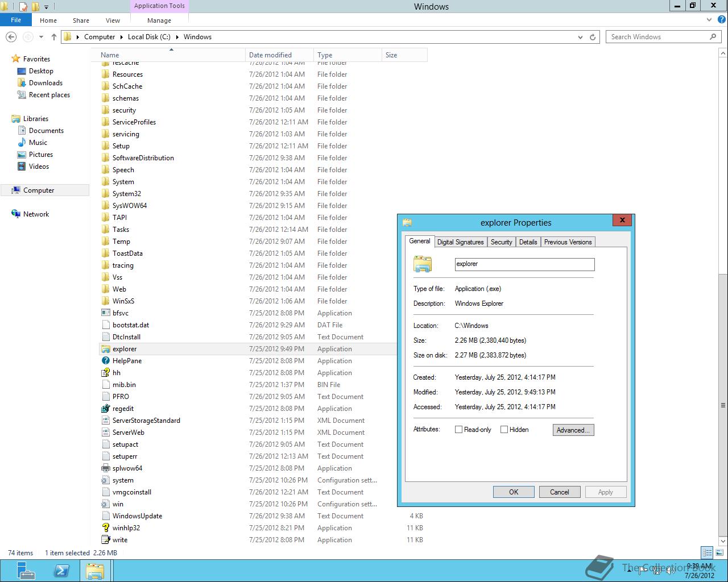The width and height of the screenshot is (728, 582).
Task: Sort by the Name column header
Action: (171, 55)
